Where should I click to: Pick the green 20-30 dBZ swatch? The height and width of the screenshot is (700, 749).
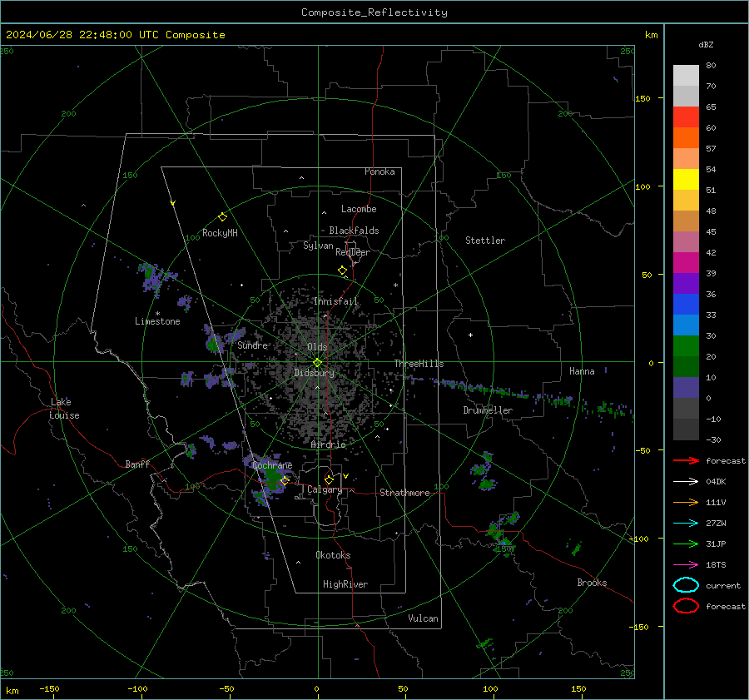686,346
